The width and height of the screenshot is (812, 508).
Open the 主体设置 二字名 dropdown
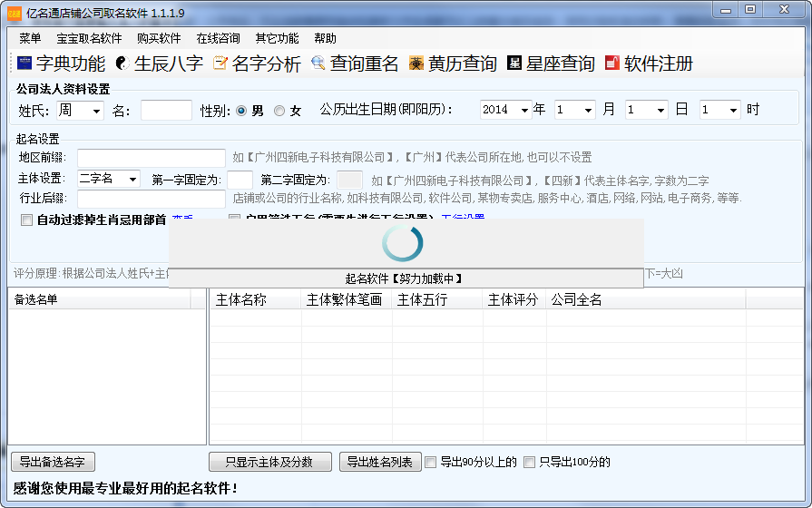132,179
